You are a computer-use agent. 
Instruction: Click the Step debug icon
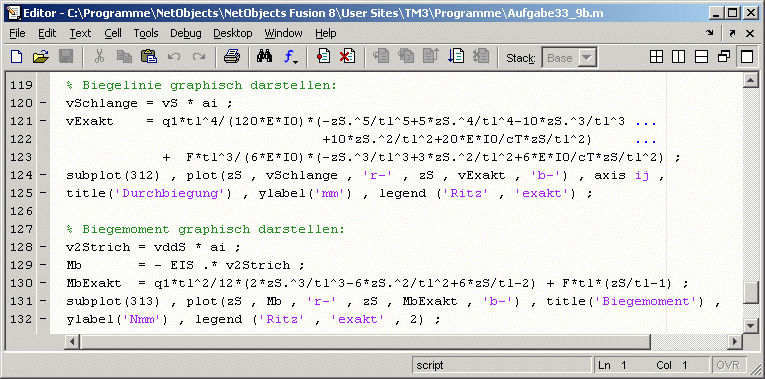click(x=382, y=56)
